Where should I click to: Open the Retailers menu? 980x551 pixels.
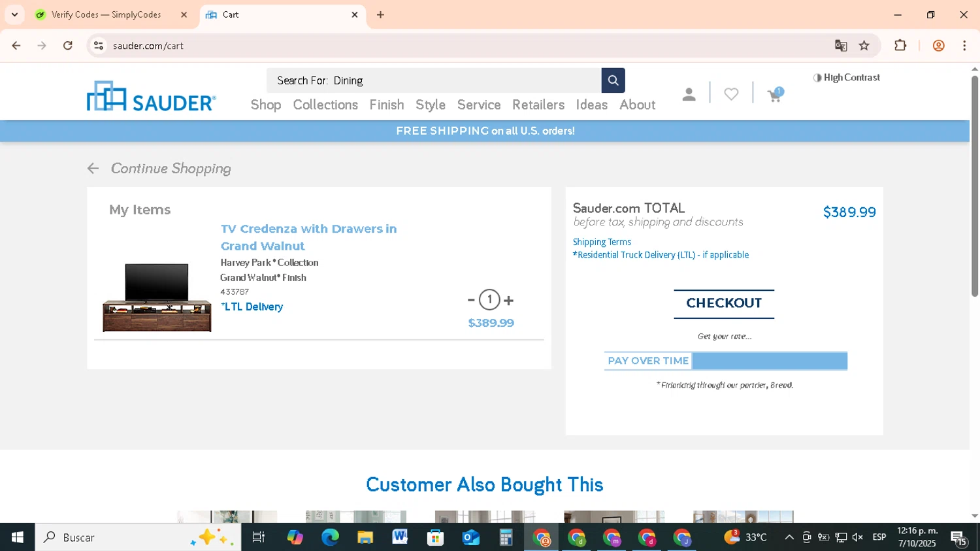point(538,105)
